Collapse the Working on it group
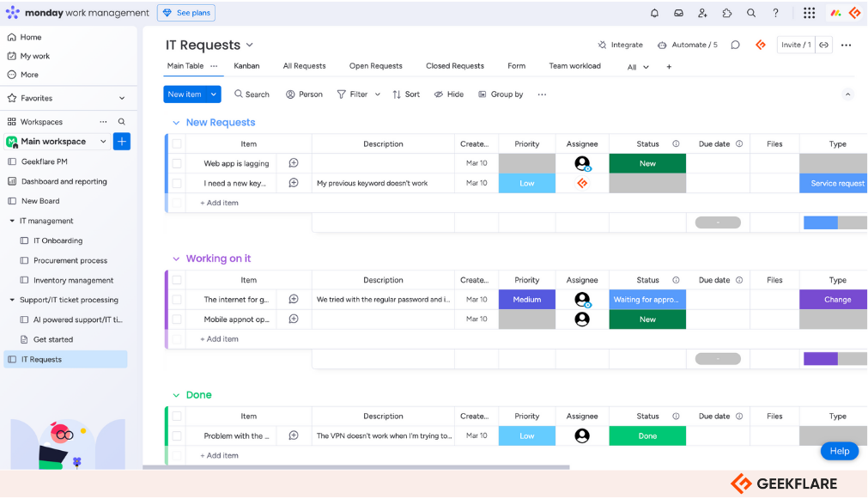The height and width of the screenshot is (499, 868). click(x=176, y=259)
